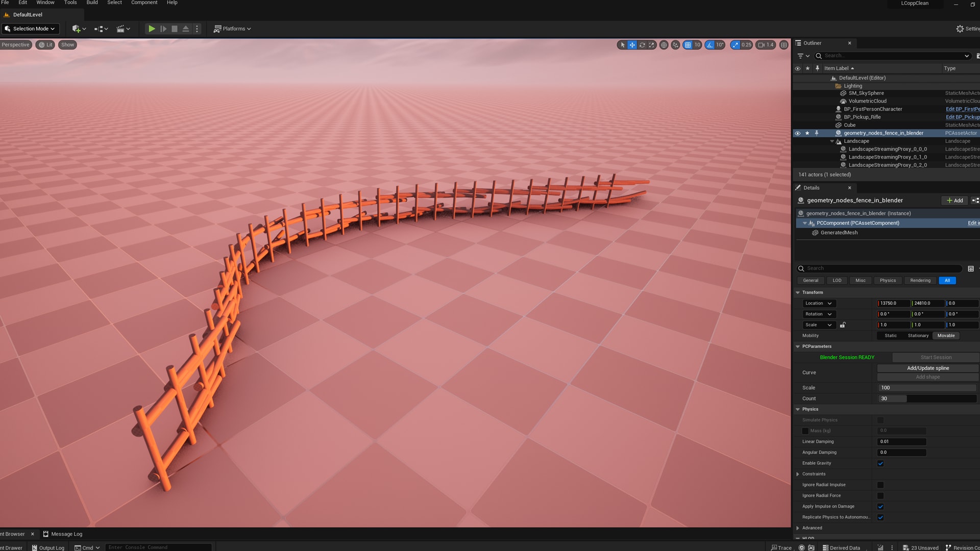This screenshot has width=980, height=551.
Task: Open the Tools menu
Action: (x=70, y=3)
